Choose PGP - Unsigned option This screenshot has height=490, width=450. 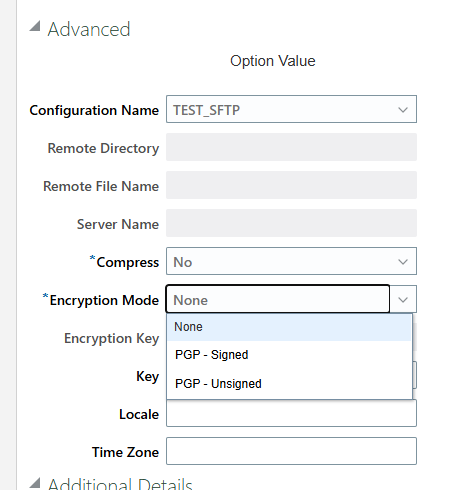click(x=289, y=384)
